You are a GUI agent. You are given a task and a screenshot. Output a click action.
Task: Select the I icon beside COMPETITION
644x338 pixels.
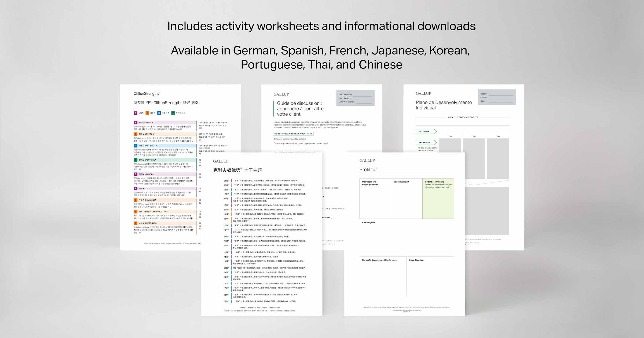136,223
